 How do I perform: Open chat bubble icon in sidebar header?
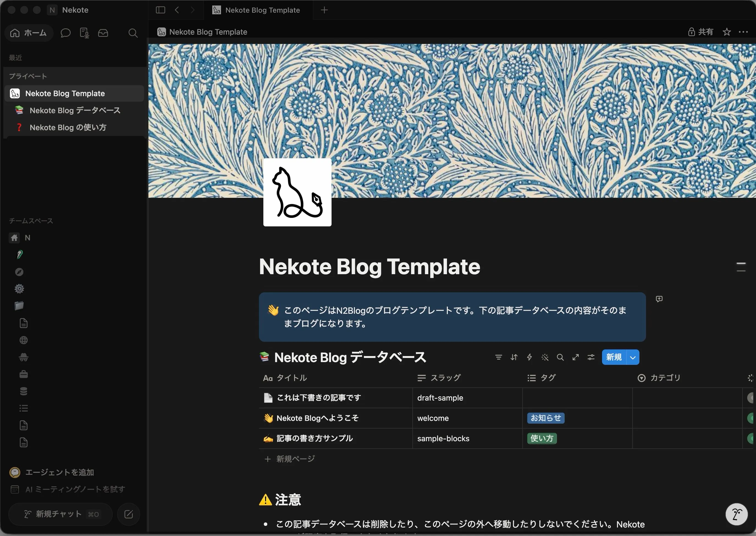tap(66, 33)
